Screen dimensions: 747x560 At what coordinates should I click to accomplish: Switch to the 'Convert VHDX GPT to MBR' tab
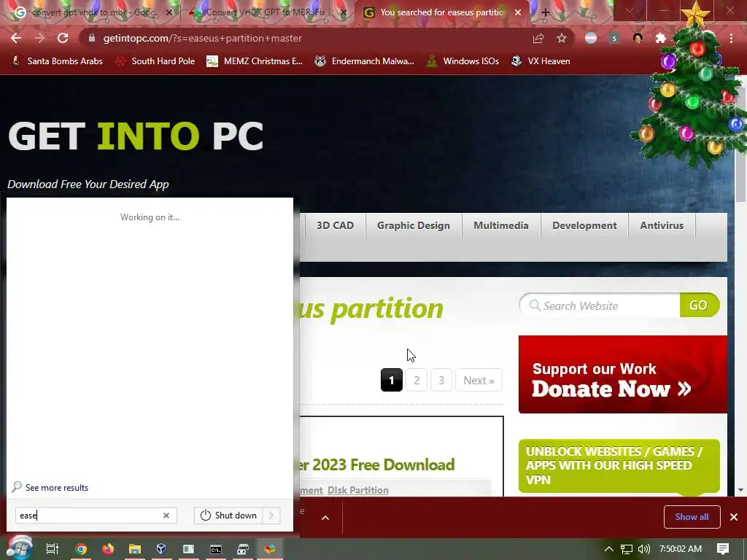click(x=267, y=12)
